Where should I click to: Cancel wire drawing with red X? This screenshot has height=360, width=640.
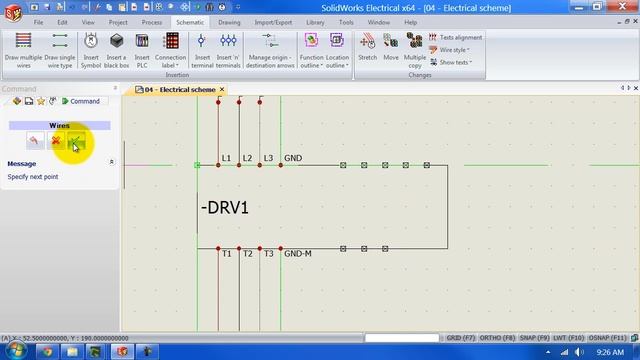tap(56, 141)
